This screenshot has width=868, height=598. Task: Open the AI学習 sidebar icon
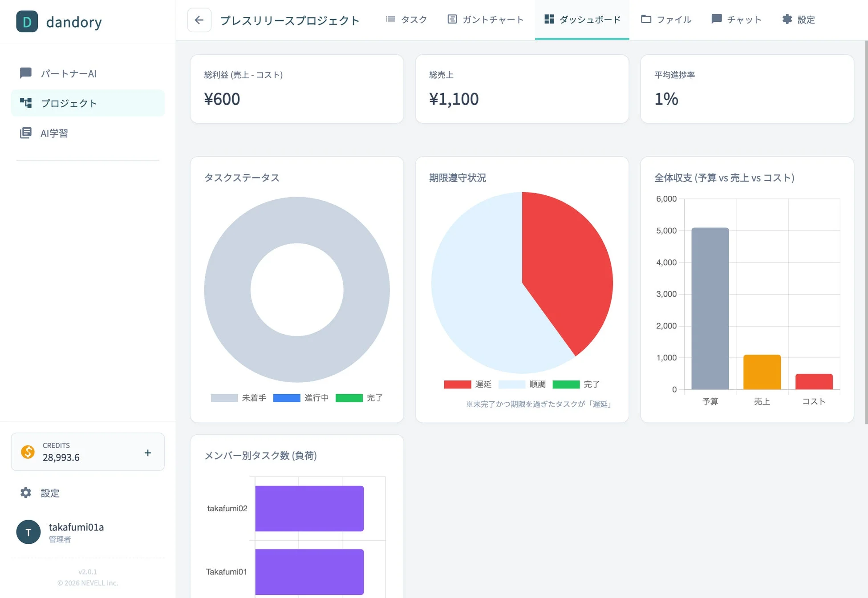point(25,133)
